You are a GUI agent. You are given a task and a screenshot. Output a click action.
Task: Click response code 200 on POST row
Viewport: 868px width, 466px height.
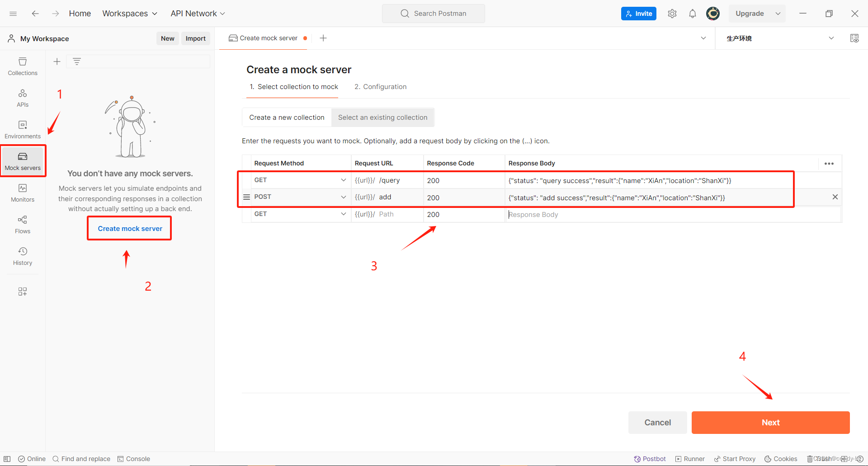coord(464,198)
